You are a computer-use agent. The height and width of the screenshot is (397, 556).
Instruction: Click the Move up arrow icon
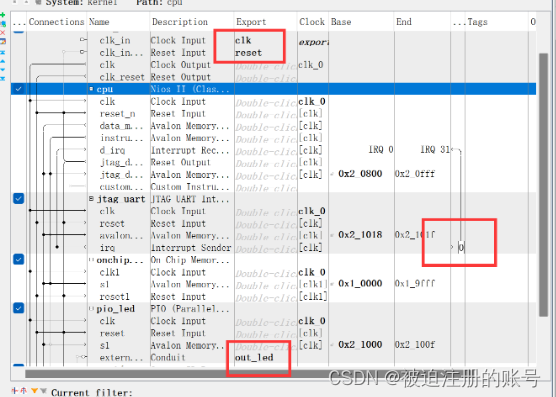pos(2,61)
